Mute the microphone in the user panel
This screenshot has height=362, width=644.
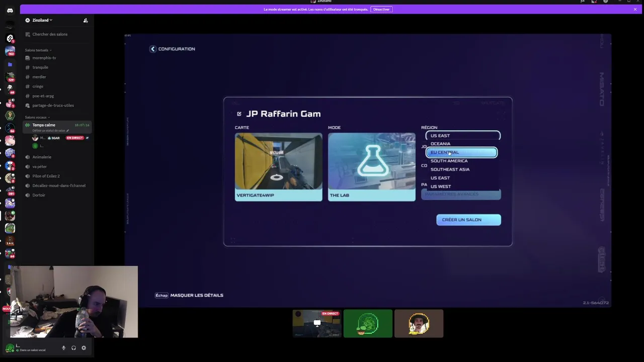pos(63,348)
